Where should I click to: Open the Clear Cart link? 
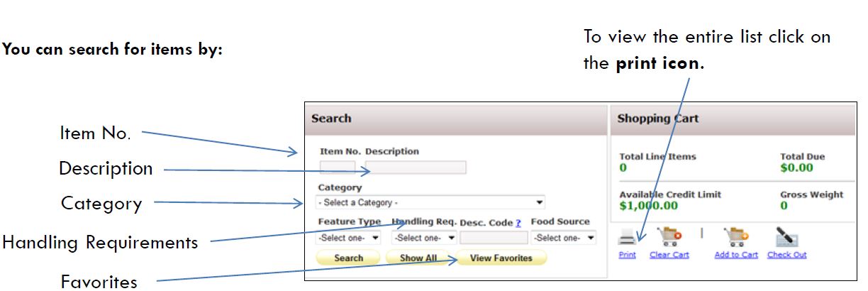tap(669, 255)
